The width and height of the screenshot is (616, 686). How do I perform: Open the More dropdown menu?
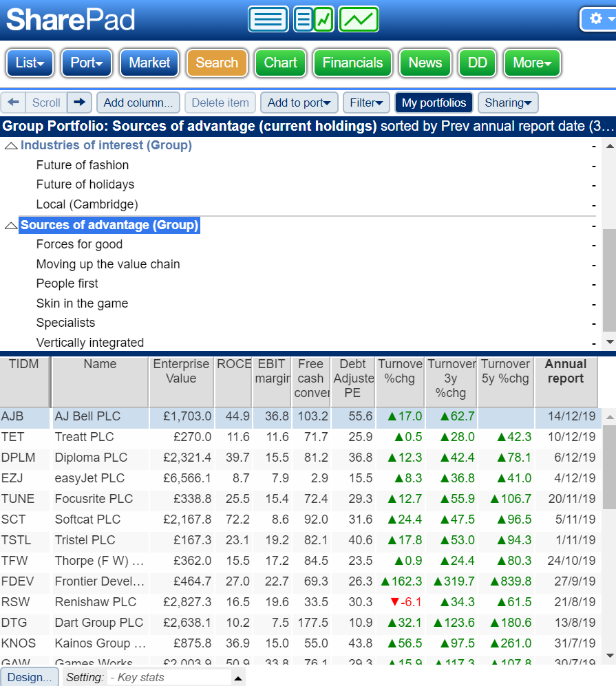532,63
